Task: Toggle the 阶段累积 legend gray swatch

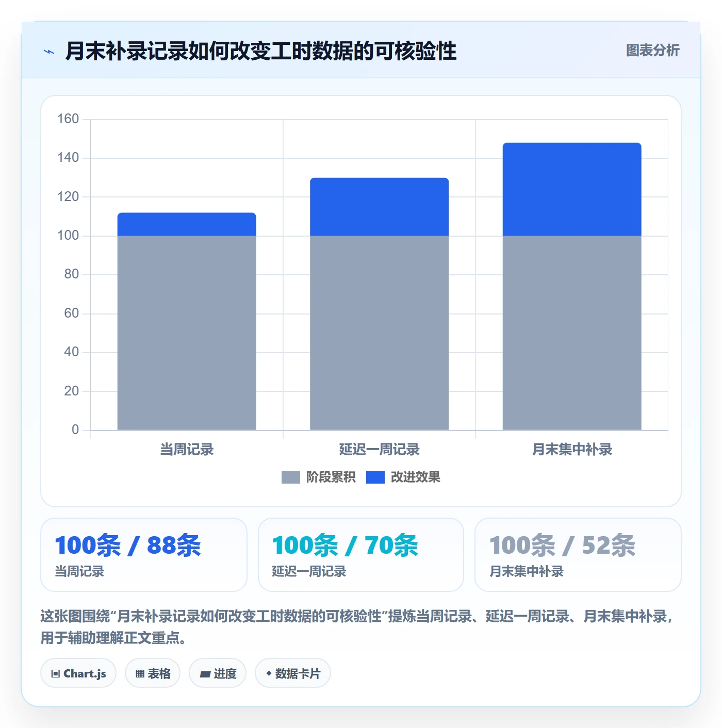Action: tap(290, 477)
